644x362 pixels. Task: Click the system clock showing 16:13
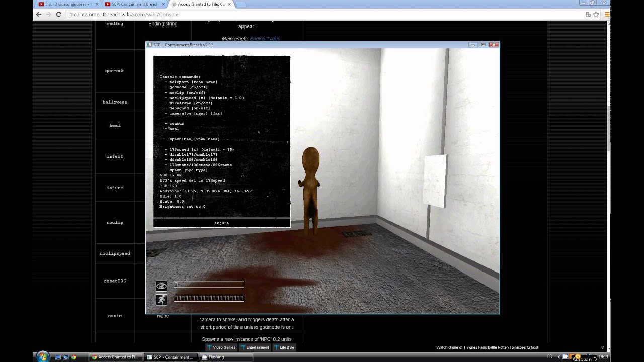(603, 357)
